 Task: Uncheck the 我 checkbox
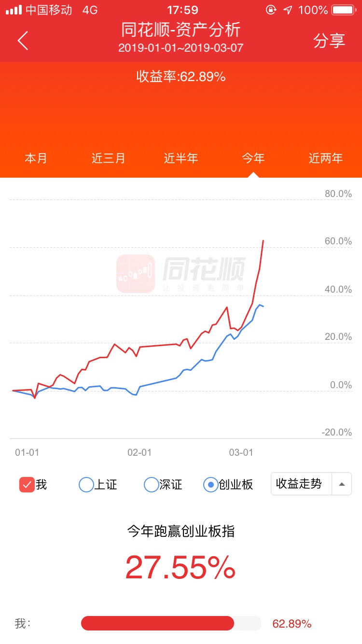pyautogui.click(x=27, y=484)
